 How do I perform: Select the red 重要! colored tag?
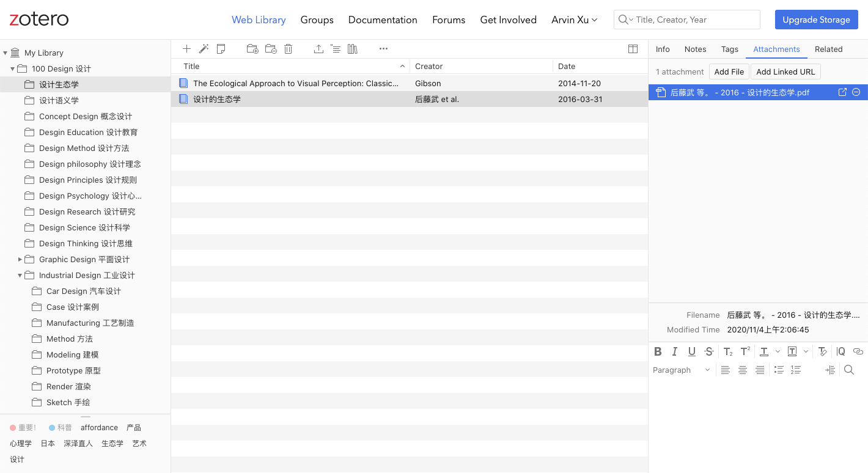23,428
